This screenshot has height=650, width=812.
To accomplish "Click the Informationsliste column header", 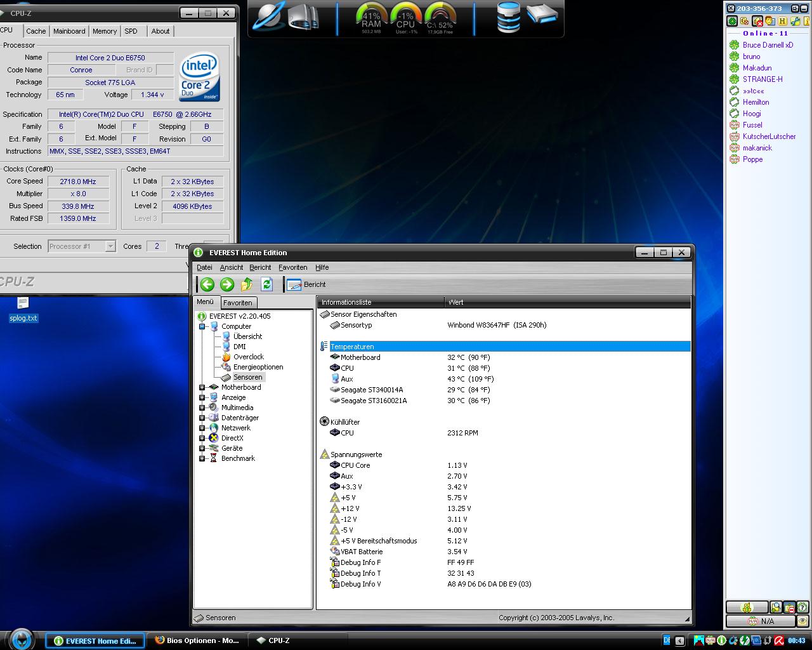I will 381,302.
